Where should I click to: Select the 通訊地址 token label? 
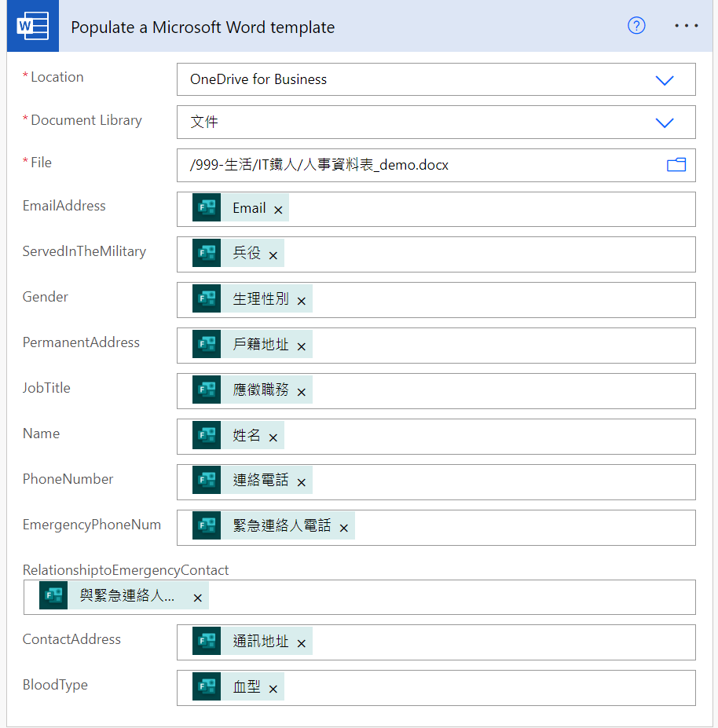tap(261, 641)
